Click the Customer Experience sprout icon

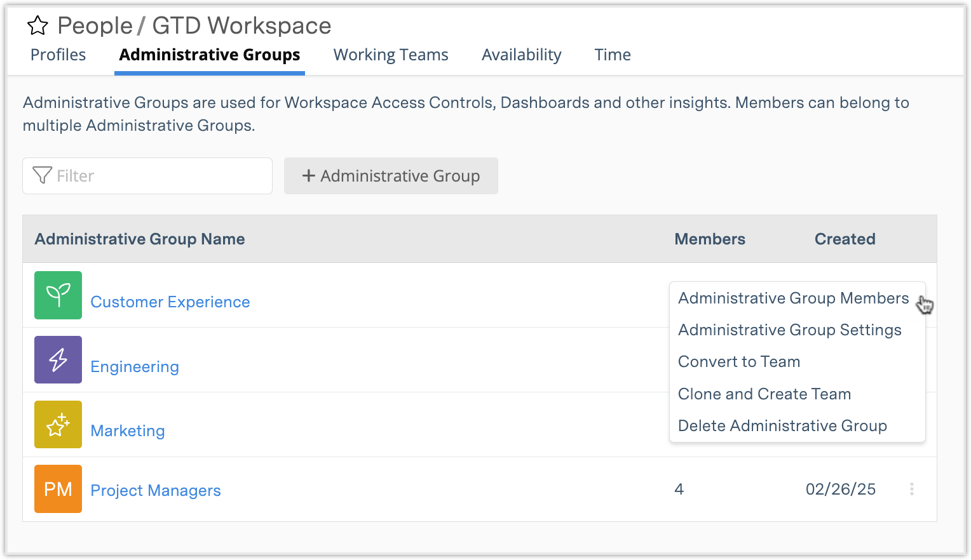(58, 295)
